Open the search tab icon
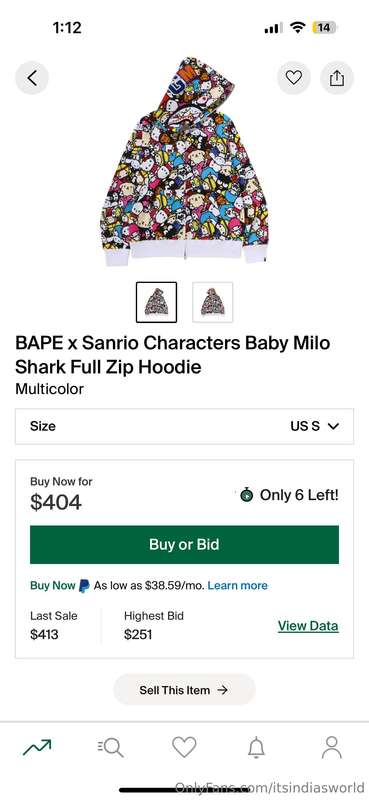Viewport: 369px width, 800px height. point(111,747)
